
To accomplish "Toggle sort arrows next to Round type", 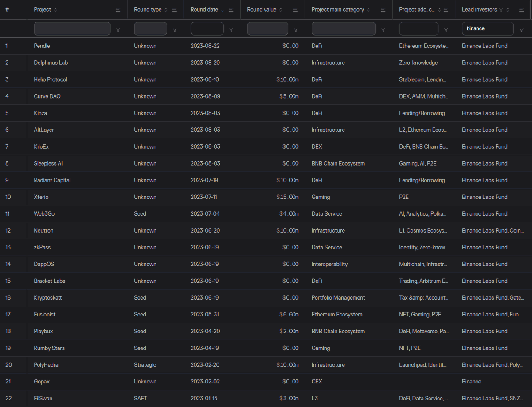I will click(x=166, y=10).
